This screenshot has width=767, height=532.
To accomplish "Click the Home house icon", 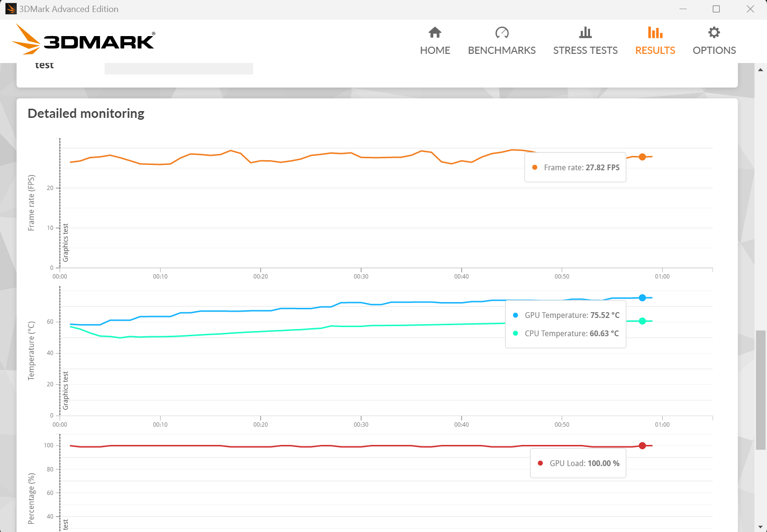I will 435,33.
